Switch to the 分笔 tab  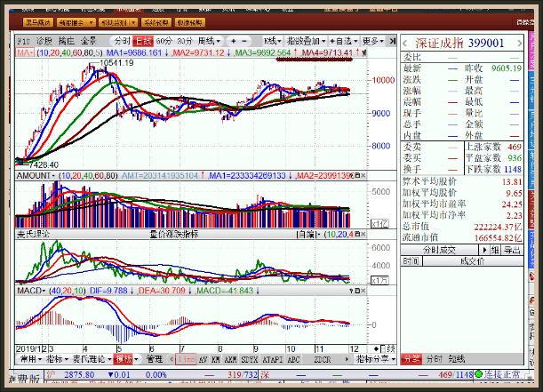click(x=411, y=359)
